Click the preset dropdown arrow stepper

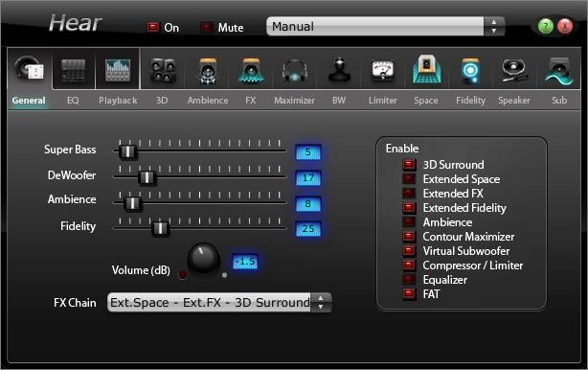pos(494,26)
